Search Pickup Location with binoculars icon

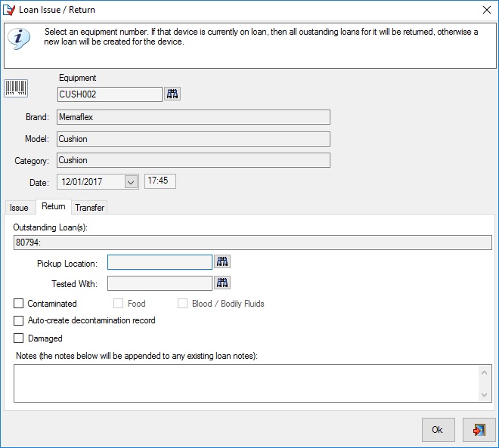click(222, 261)
